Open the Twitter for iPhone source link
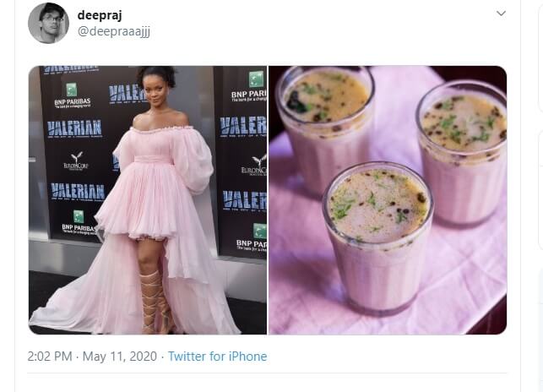543x392 pixels. 217,357
